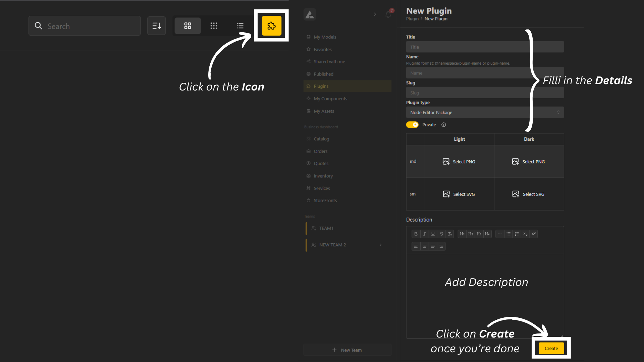Toggle the Private switch off
Viewport: 644px width, 362px height.
point(412,125)
